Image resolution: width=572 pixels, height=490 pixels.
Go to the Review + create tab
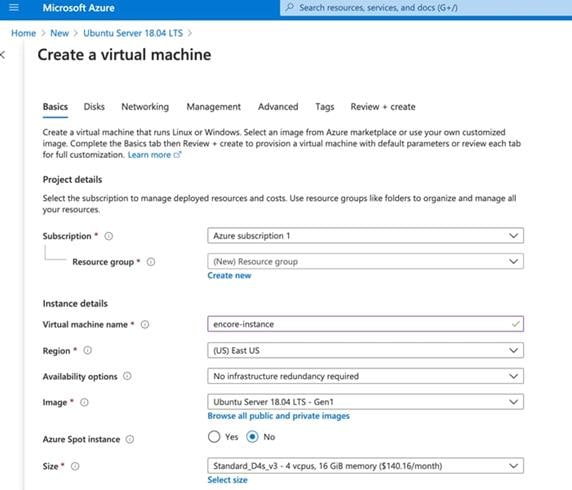(383, 107)
